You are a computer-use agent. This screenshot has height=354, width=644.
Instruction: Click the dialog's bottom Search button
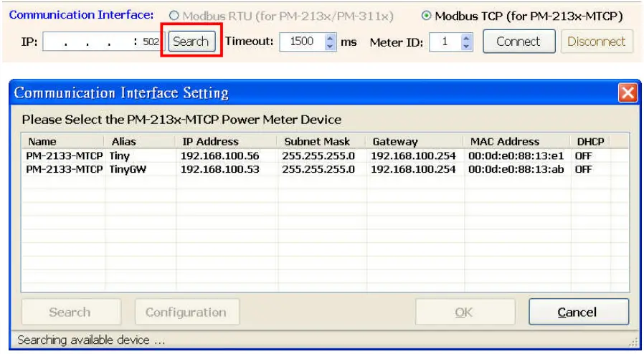pyautogui.click(x=71, y=312)
